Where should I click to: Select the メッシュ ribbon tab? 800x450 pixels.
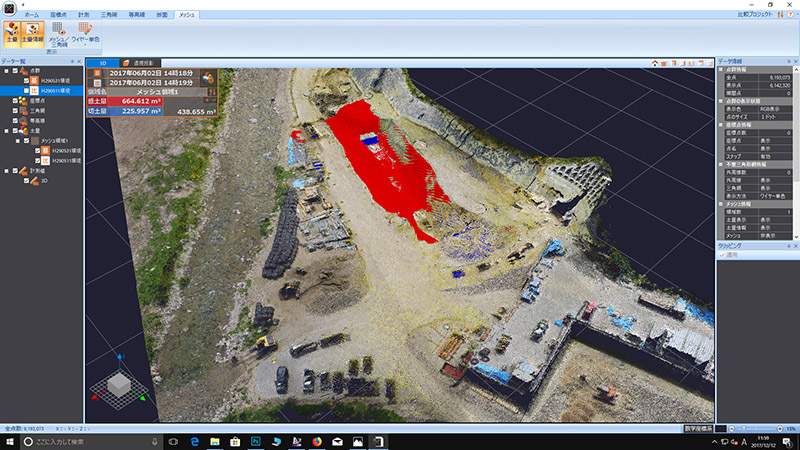[x=186, y=15]
